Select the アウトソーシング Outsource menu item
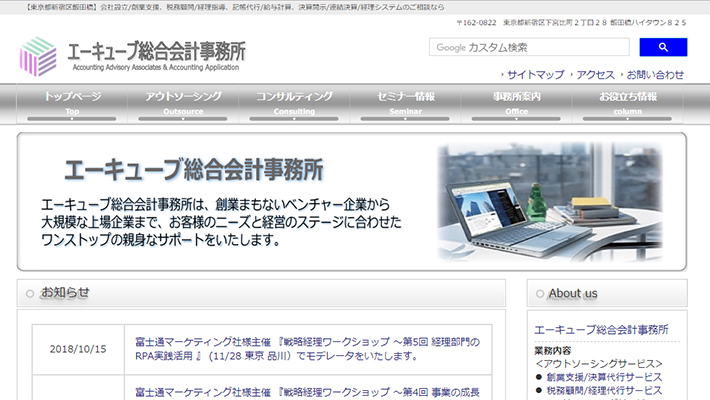The height and width of the screenshot is (400, 710). pos(183,104)
